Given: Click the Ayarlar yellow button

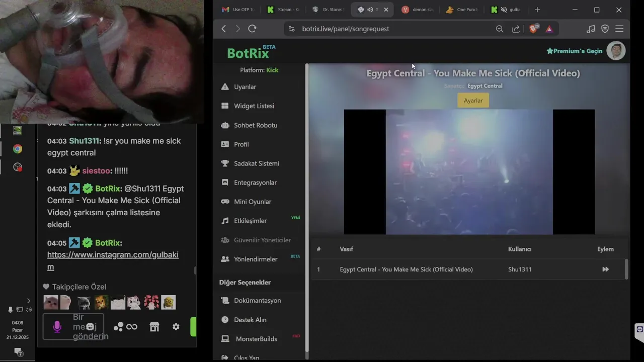Looking at the screenshot, I should pos(473,101).
